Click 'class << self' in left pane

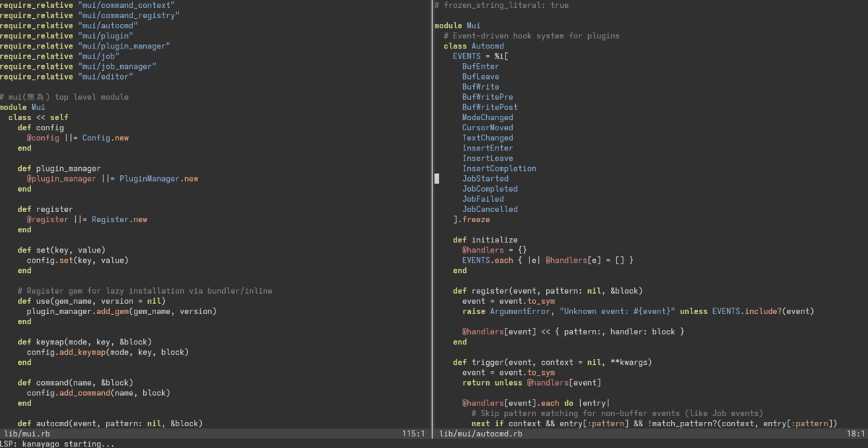[x=38, y=117]
